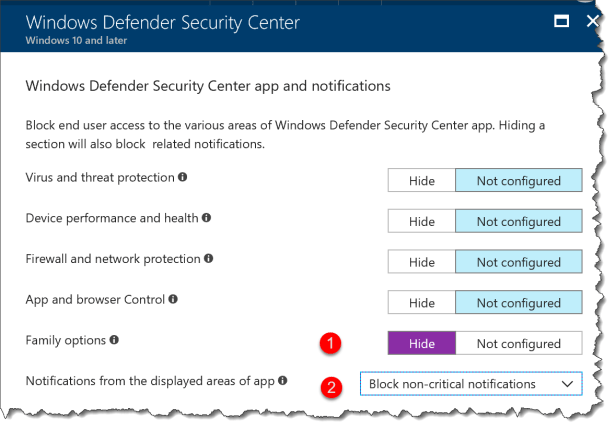Screen dimensions: 616x430
Task: Click info icon next to Virus and threat protection
Action: pos(182,177)
